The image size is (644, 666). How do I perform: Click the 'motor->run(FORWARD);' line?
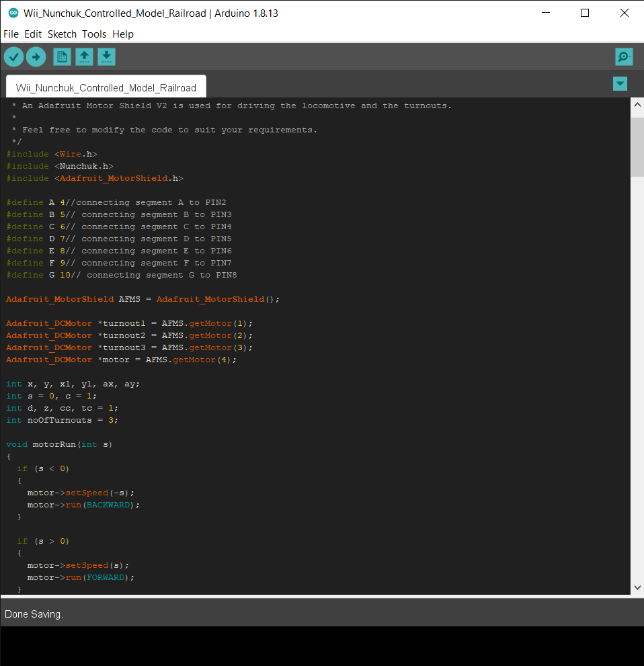pyautogui.click(x=81, y=578)
